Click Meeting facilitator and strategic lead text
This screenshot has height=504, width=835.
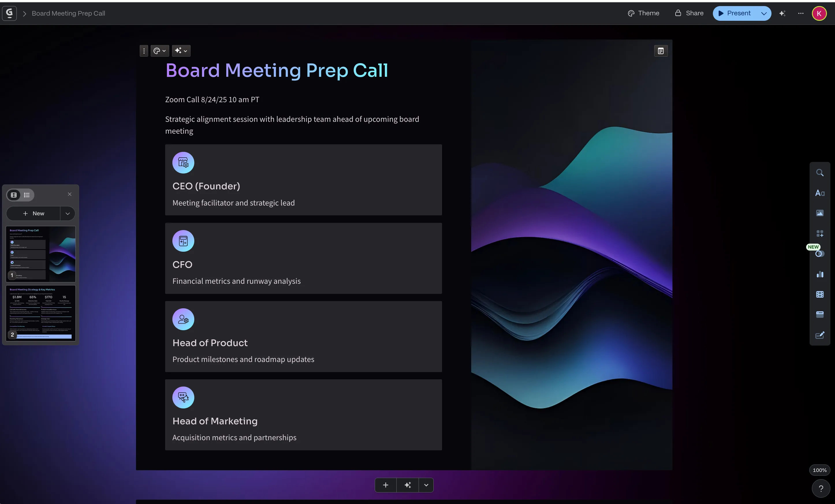(234, 203)
